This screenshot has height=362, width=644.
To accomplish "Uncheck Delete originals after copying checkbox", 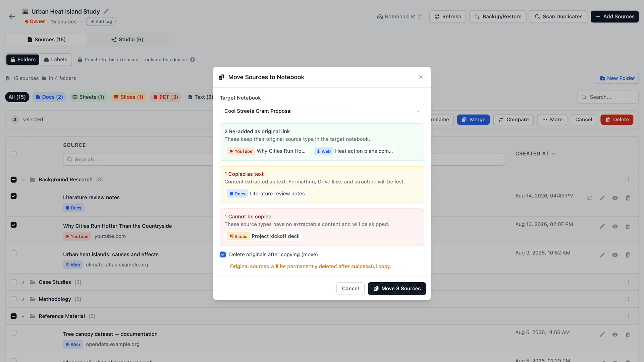I will pos(223,254).
